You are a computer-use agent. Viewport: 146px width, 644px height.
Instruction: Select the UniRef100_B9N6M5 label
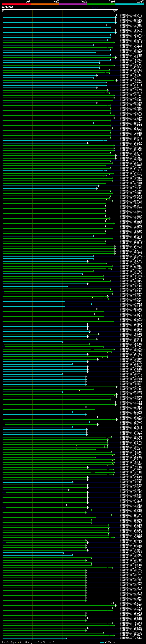pyautogui.click(x=131, y=605)
